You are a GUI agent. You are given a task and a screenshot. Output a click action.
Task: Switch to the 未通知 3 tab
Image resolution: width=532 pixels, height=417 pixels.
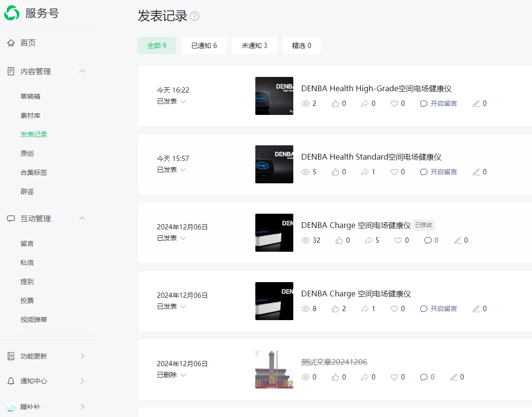254,46
